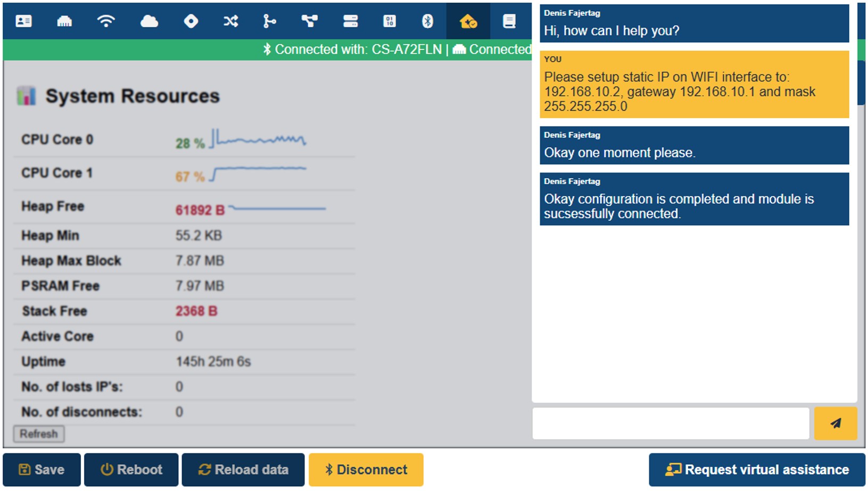Open the book documentation tab
The image size is (868, 491).
509,21
